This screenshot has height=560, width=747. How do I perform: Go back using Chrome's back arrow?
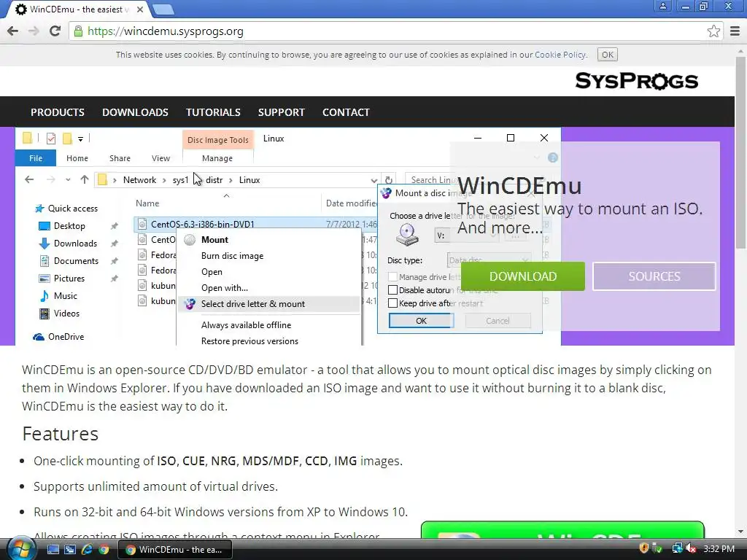pos(13,31)
